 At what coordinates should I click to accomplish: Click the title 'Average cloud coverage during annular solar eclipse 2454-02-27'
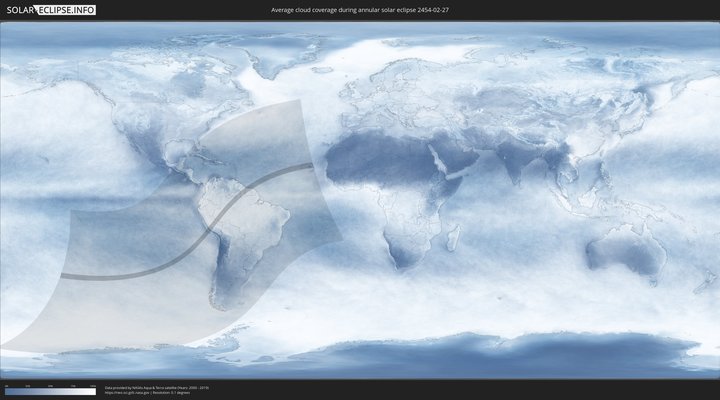coord(360,10)
